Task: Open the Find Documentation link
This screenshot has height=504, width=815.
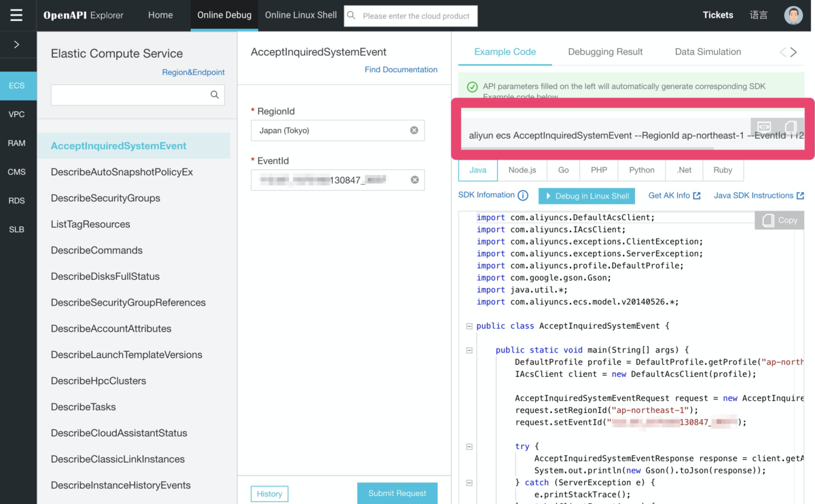Action: click(401, 69)
